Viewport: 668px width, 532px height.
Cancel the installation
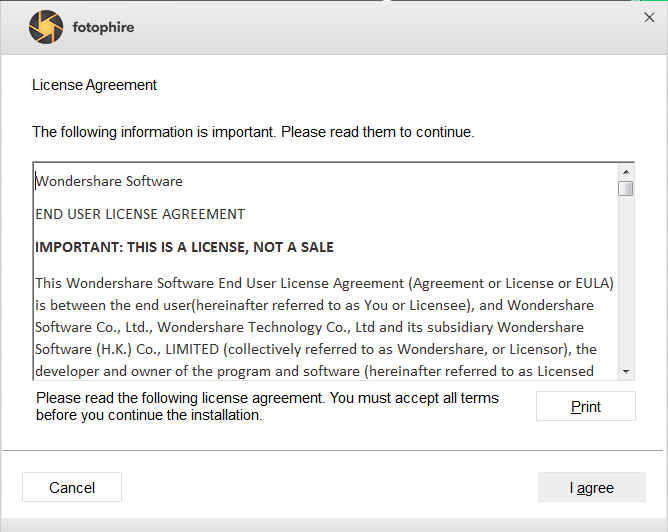point(72,487)
